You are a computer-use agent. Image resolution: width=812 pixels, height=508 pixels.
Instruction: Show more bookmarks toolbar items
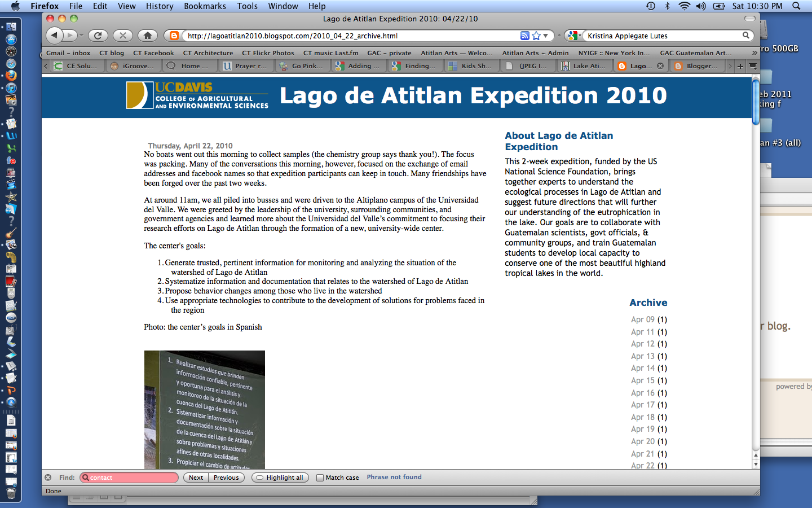[754, 52]
